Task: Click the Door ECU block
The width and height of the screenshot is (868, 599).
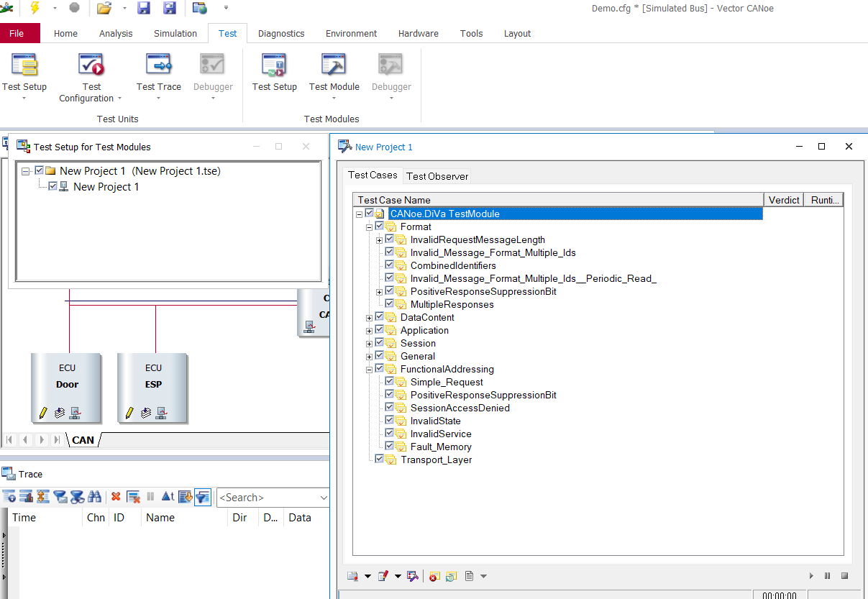Action: 67,388
